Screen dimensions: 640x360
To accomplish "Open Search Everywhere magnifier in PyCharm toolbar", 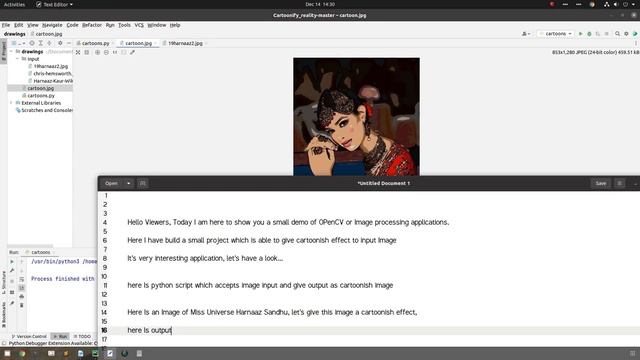I will 618,34.
